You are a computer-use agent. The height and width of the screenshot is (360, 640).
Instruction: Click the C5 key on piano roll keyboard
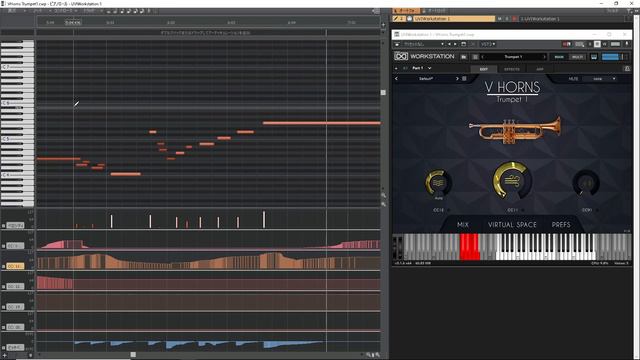pos(17,139)
